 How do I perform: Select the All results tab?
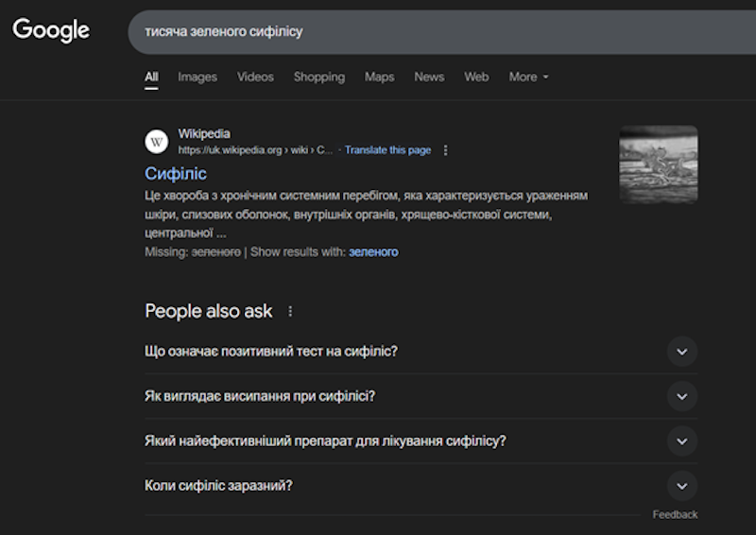151,78
